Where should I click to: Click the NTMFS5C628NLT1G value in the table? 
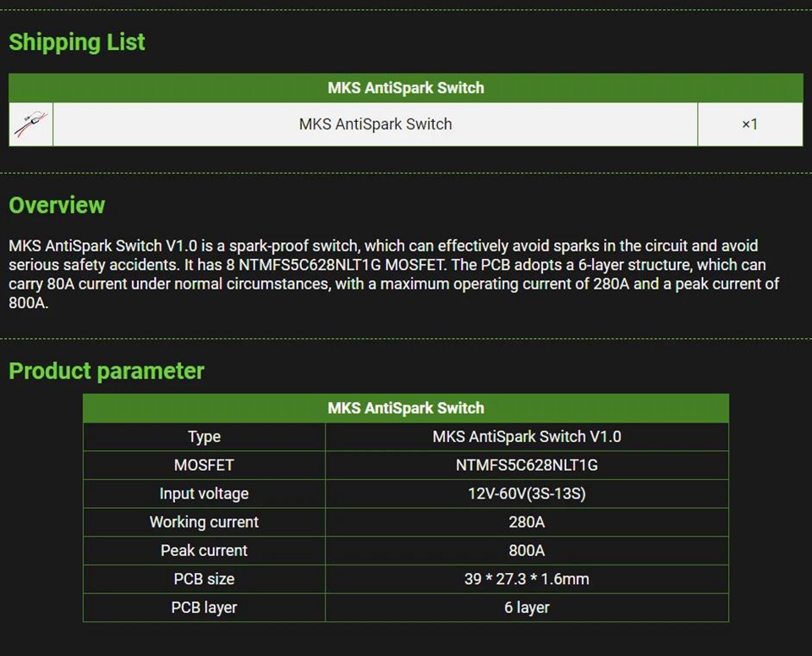coord(526,465)
